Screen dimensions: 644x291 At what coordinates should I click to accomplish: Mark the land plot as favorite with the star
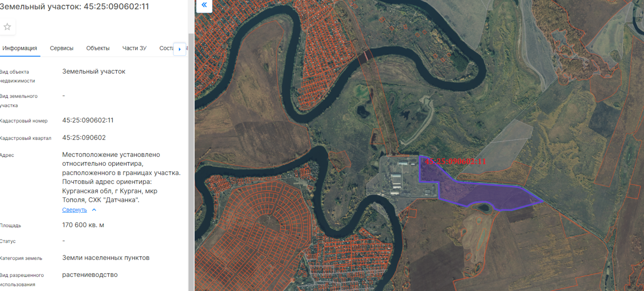(7, 27)
